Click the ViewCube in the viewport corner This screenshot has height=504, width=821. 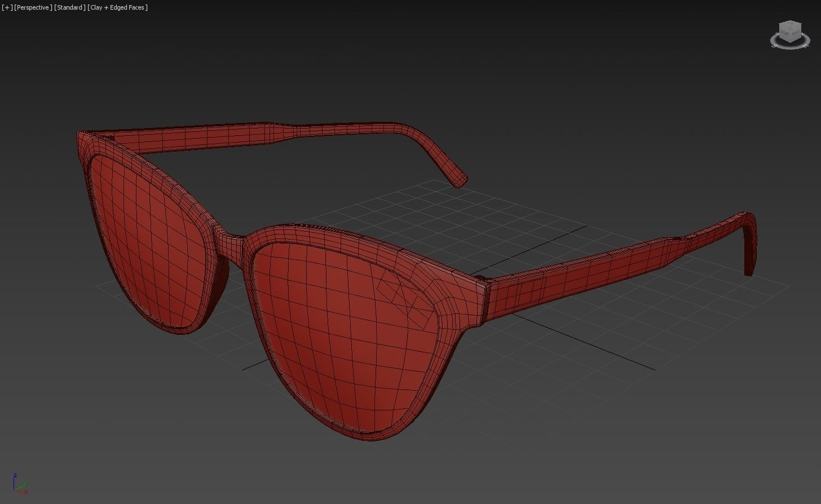click(x=790, y=32)
